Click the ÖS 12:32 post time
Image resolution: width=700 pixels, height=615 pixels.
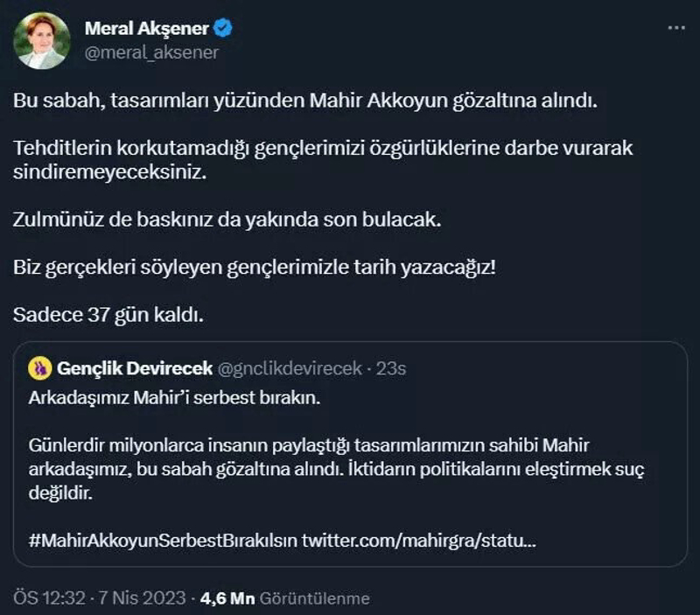coord(49,598)
